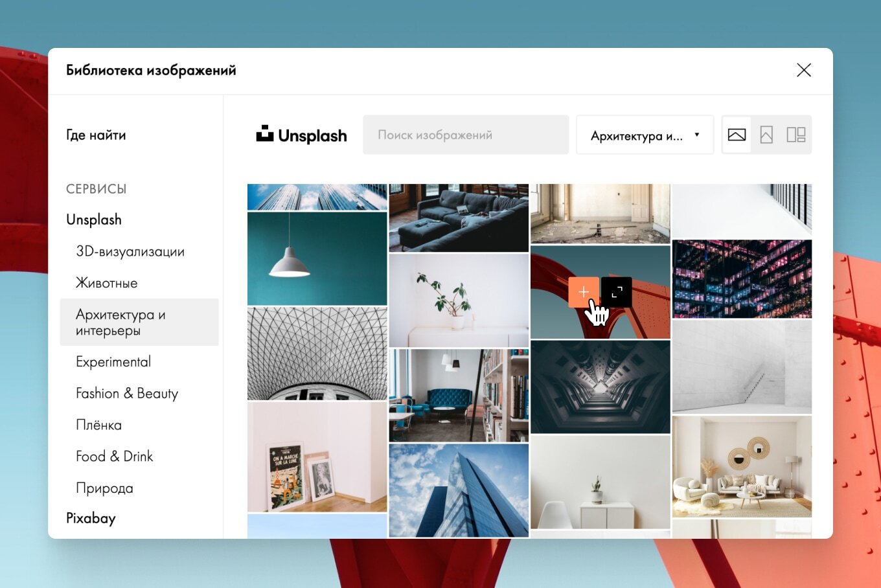Open the 3D-визуализации category

(x=130, y=251)
